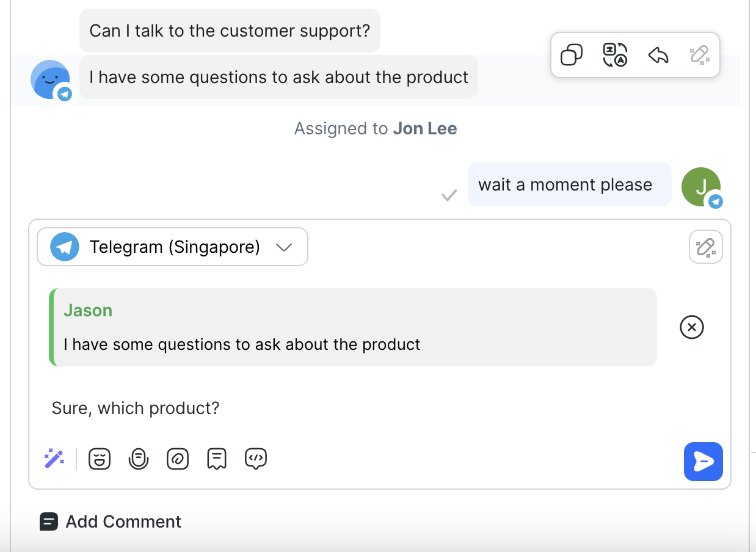
Task: Attach a file to the message
Action: tap(178, 459)
